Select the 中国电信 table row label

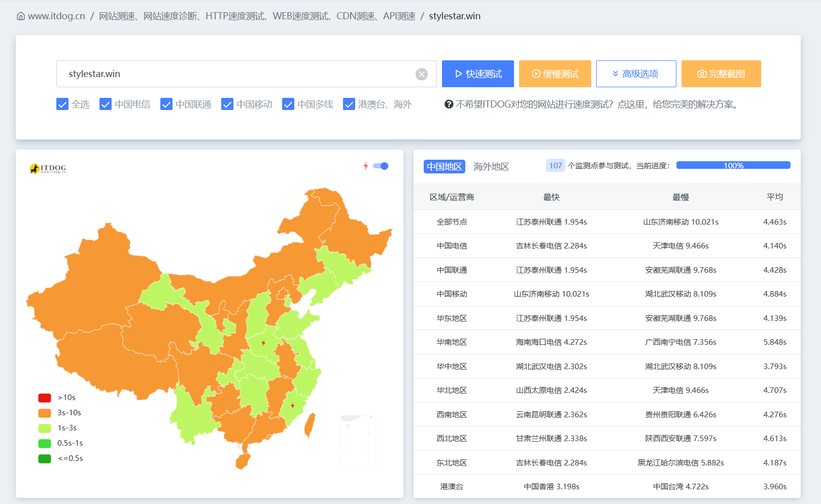click(x=452, y=246)
